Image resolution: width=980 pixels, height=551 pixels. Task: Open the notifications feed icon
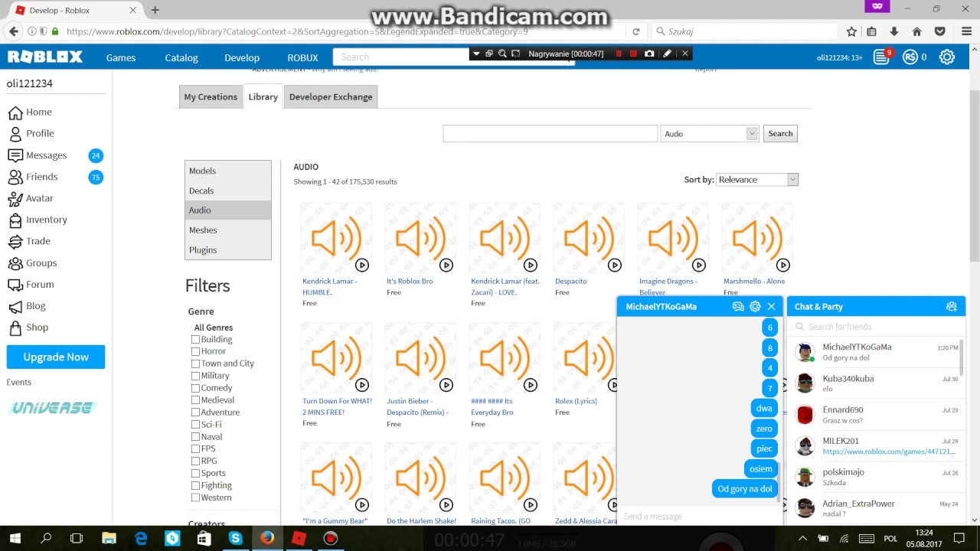coord(881,57)
